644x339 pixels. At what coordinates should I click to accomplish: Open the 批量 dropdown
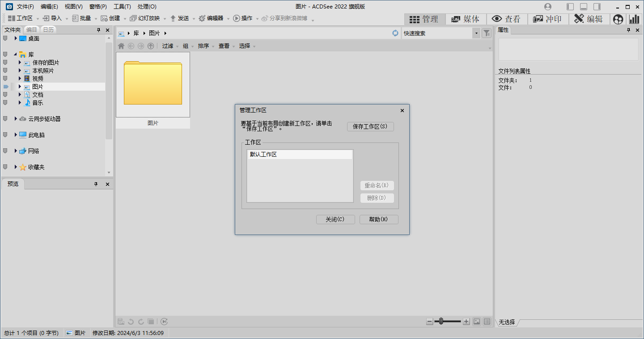pos(96,19)
